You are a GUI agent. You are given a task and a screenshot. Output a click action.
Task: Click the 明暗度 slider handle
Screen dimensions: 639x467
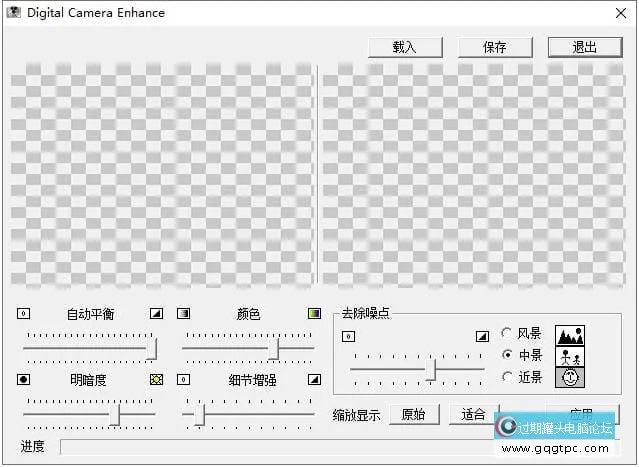[115, 415]
